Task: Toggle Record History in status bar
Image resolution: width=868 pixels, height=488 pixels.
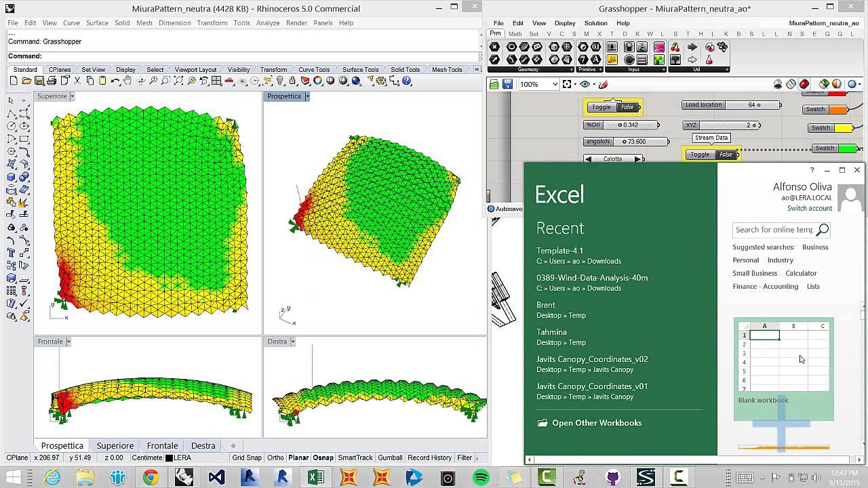Action: [x=429, y=457]
